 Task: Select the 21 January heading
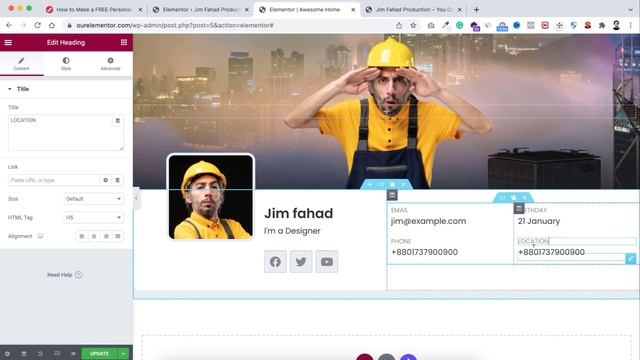(x=539, y=221)
